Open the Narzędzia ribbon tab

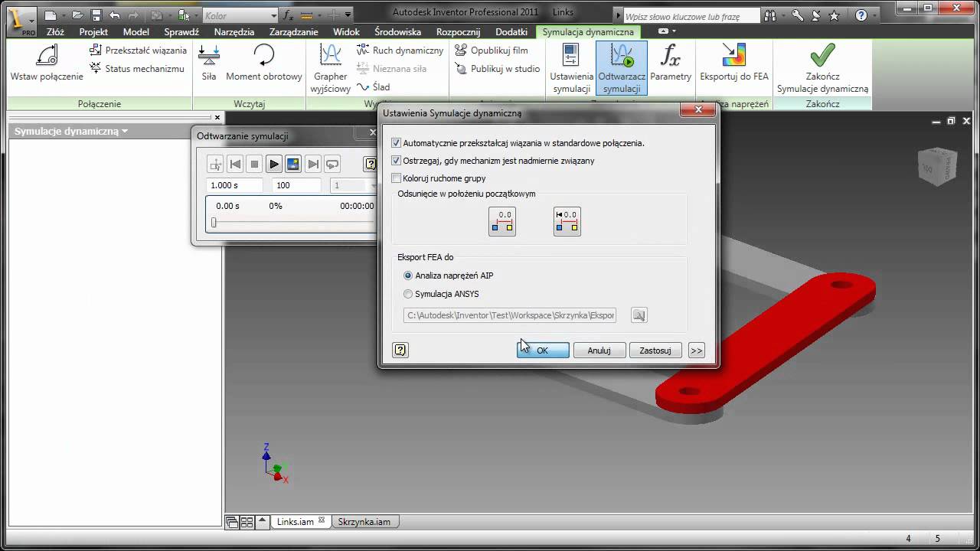click(234, 32)
